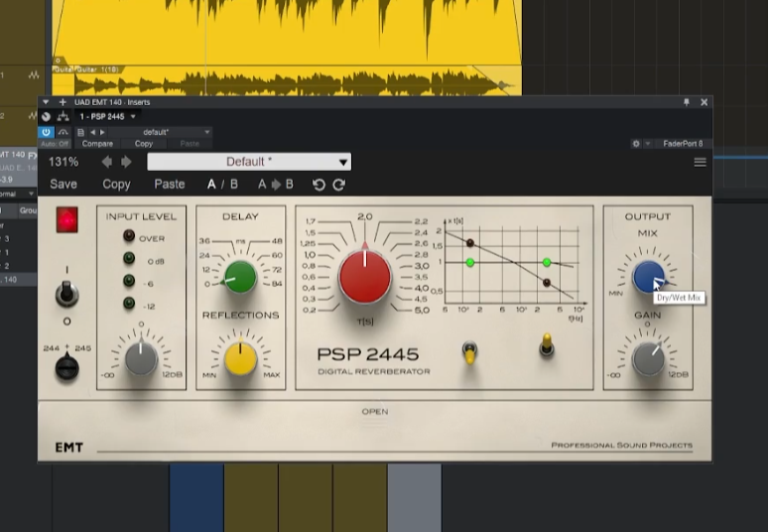Click the green Delay knob
This screenshot has height=532, width=768.
(240, 277)
